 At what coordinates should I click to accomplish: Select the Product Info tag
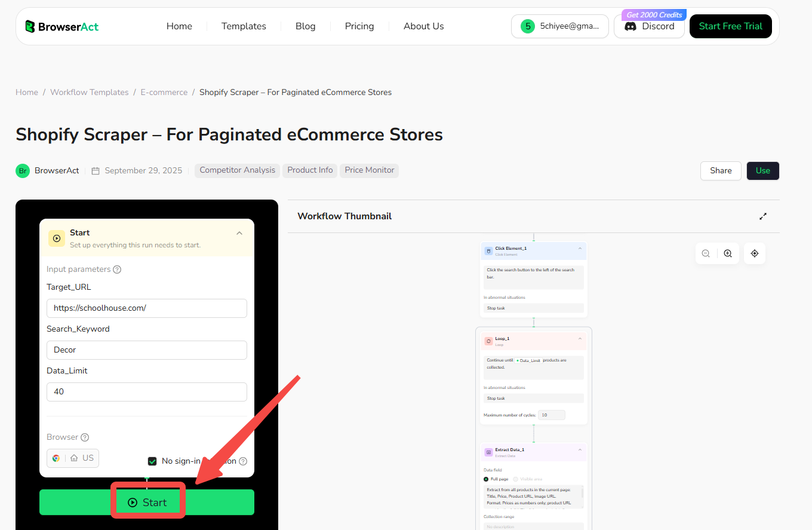point(310,170)
